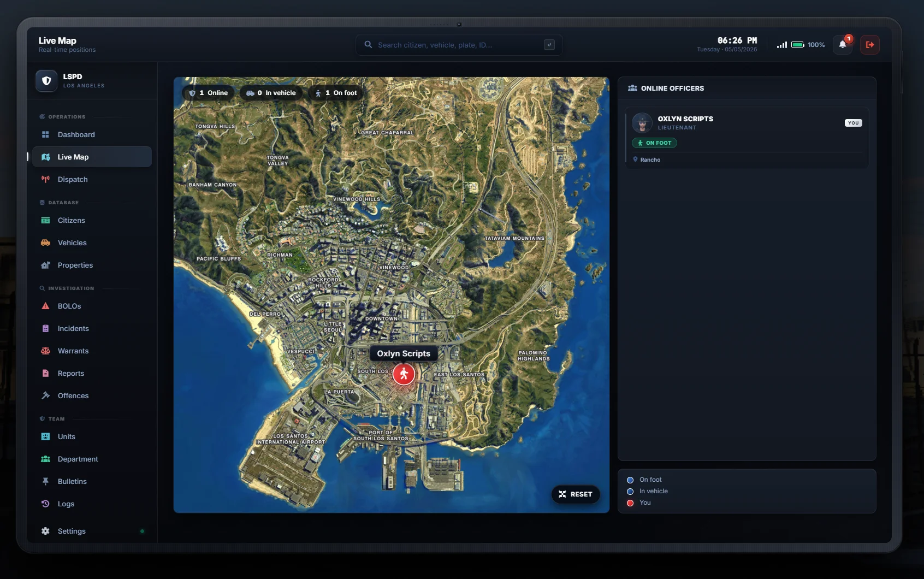This screenshot has width=924, height=579.
Task: Click the 'In vehicle' legend entry
Action: [x=648, y=491]
